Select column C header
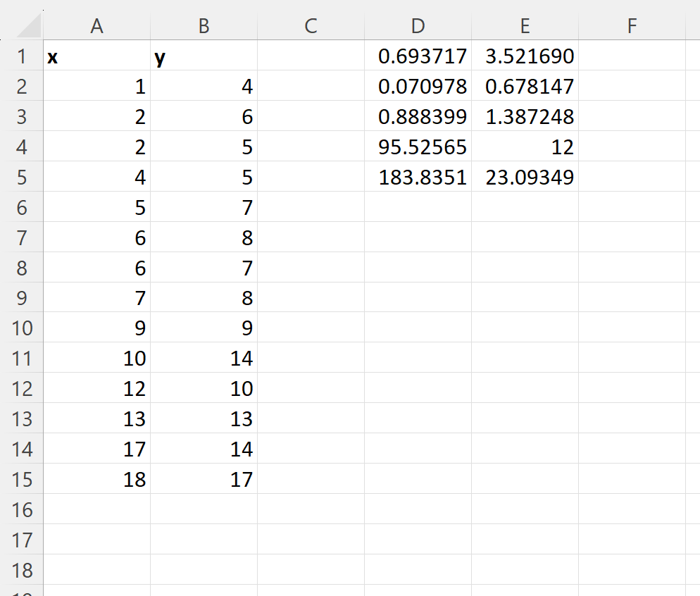The image size is (700, 596). tap(311, 26)
